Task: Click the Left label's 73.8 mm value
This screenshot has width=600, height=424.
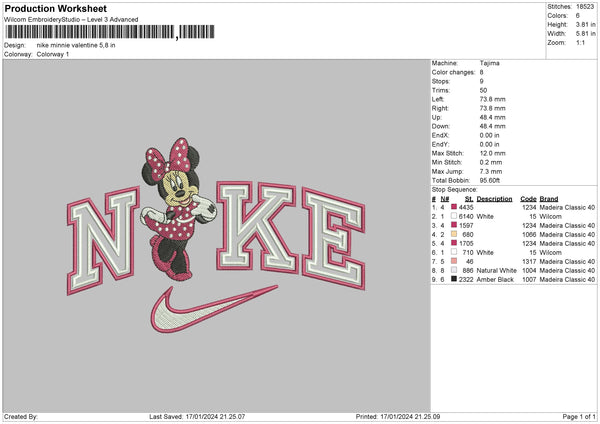Action: [x=492, y=99]
